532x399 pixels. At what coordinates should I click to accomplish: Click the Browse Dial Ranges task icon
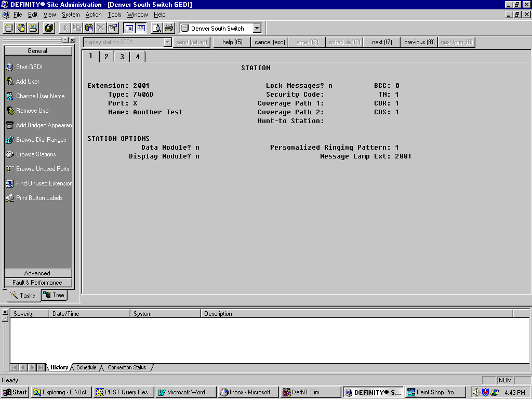click(10, 140)
